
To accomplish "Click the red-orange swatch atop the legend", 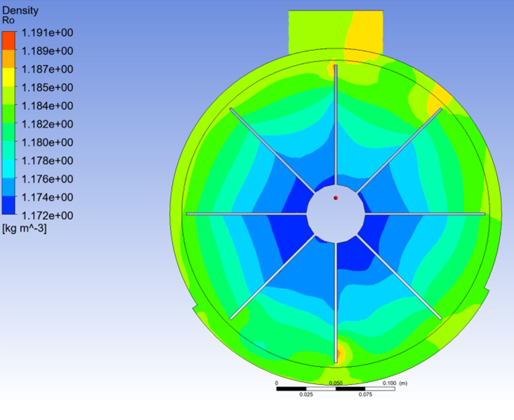I will [x=8, y=41].
